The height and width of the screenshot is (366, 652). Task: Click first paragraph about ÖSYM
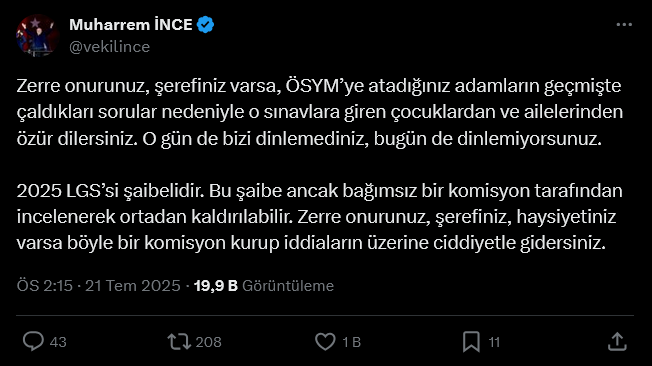click(320, 112)
